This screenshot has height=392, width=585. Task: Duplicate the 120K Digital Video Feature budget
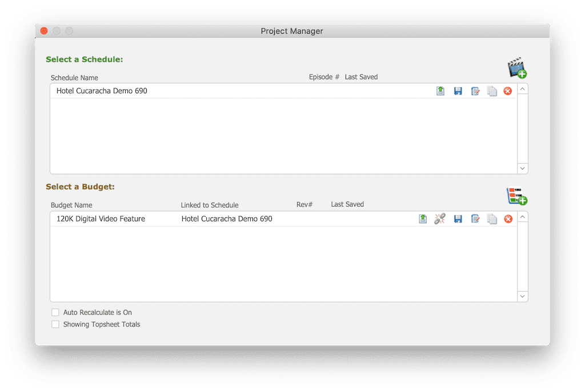[x=492, y=219]
